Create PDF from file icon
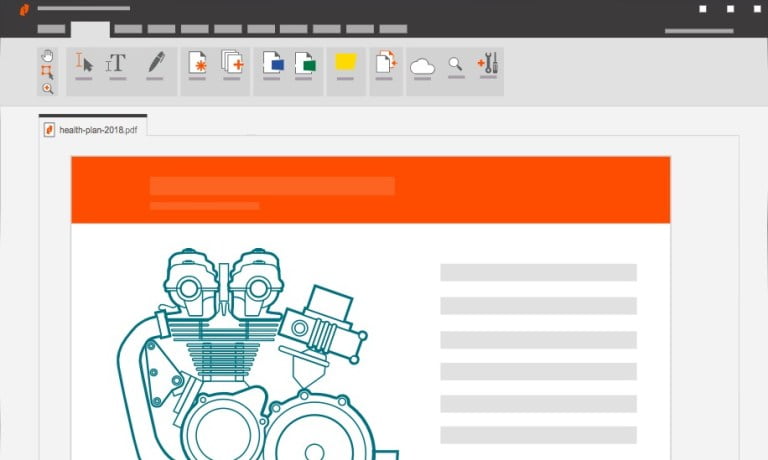Viewport: 768px width, 460px height. (x=198, y=64)
